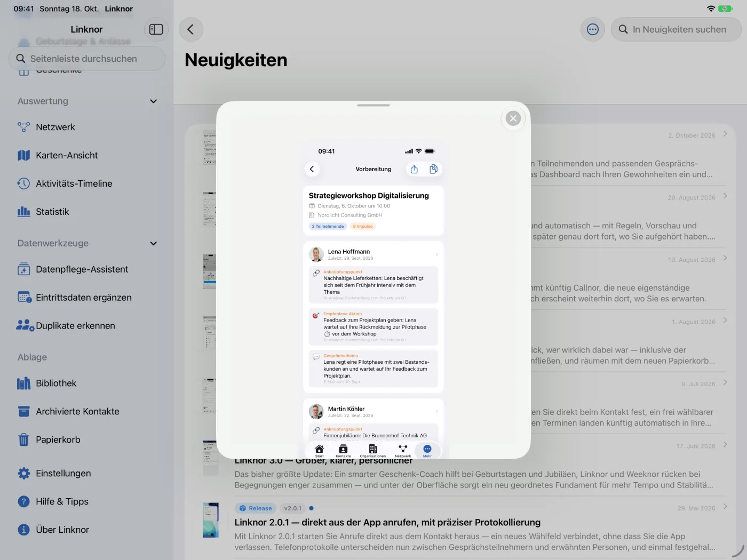
Task: Click the popup's top grabber handle
Action: (x=373, y=105)
